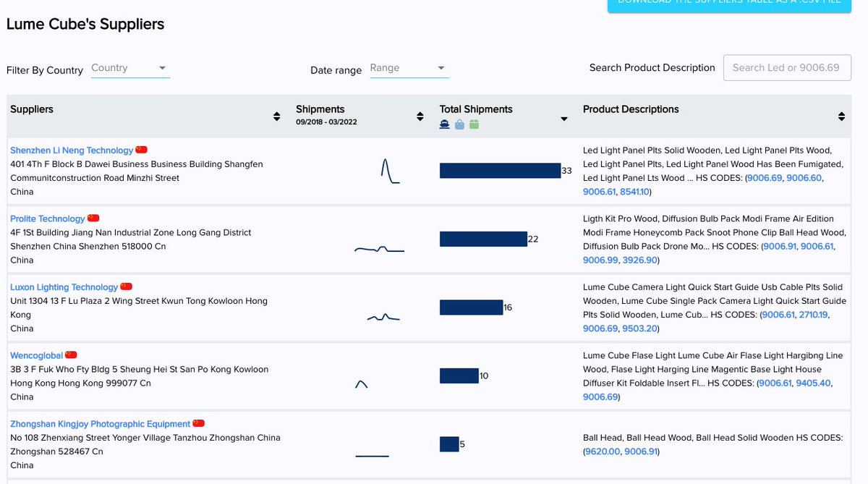Click the 33 shipments bar for Shenzhen Li Neng
Image resolution: width=868 pixels, height=484 pixels.
pyautogui.click(x=501, y=171)
